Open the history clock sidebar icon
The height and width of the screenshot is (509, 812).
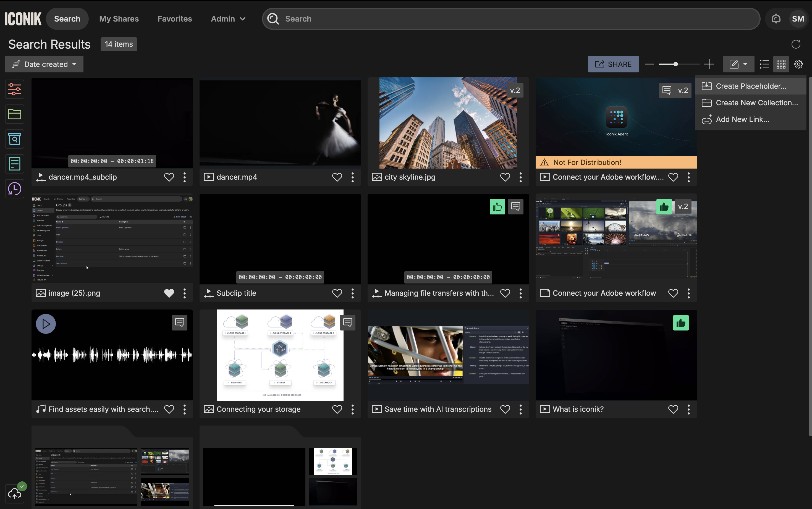pos(14,189)
